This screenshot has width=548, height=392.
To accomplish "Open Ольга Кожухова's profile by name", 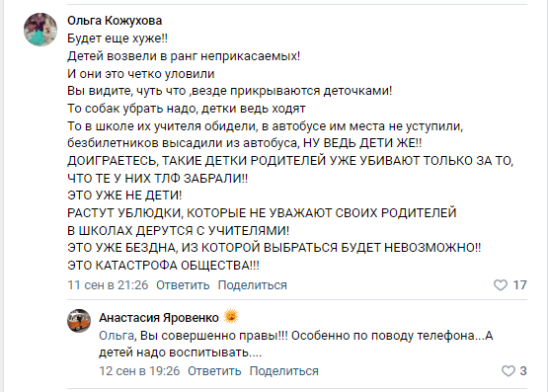I will point(115,21).
